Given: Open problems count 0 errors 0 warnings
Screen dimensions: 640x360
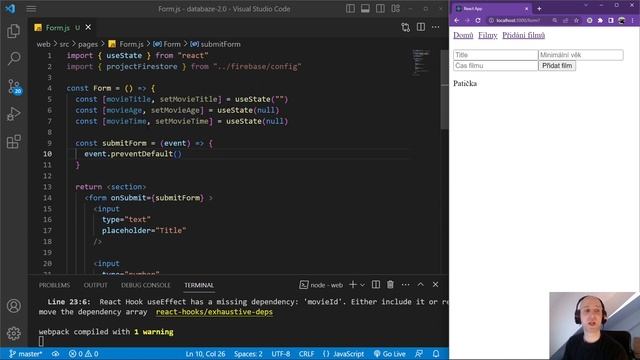Looking at the screenshot, I should [84, 354].
